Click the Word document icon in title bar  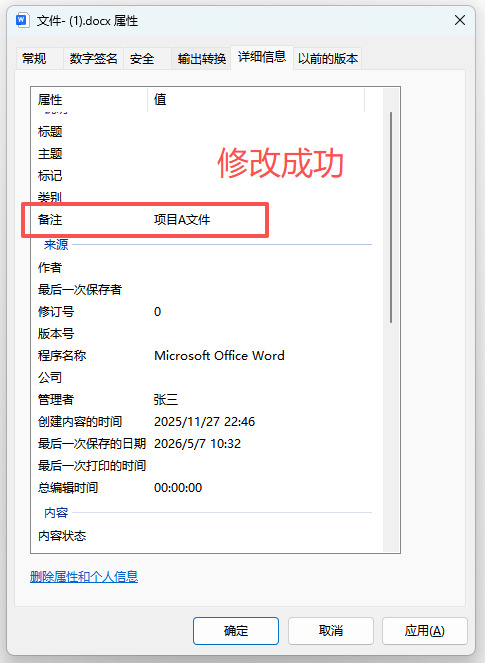point(22,20)
